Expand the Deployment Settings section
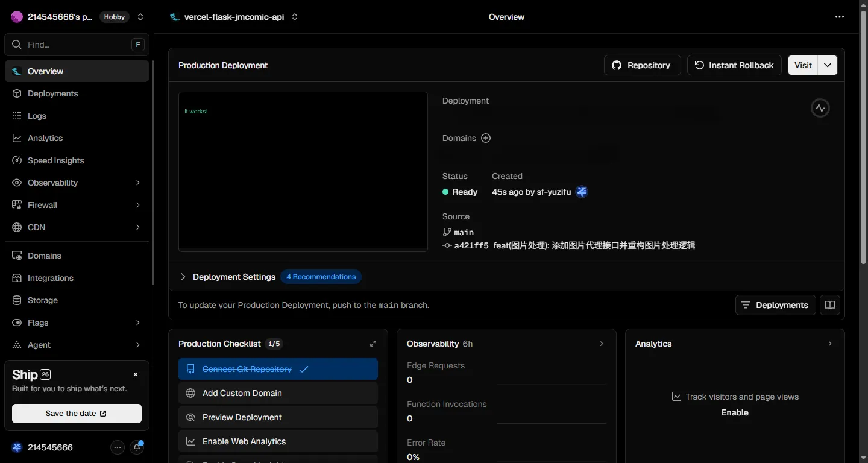 coord(183,277)
